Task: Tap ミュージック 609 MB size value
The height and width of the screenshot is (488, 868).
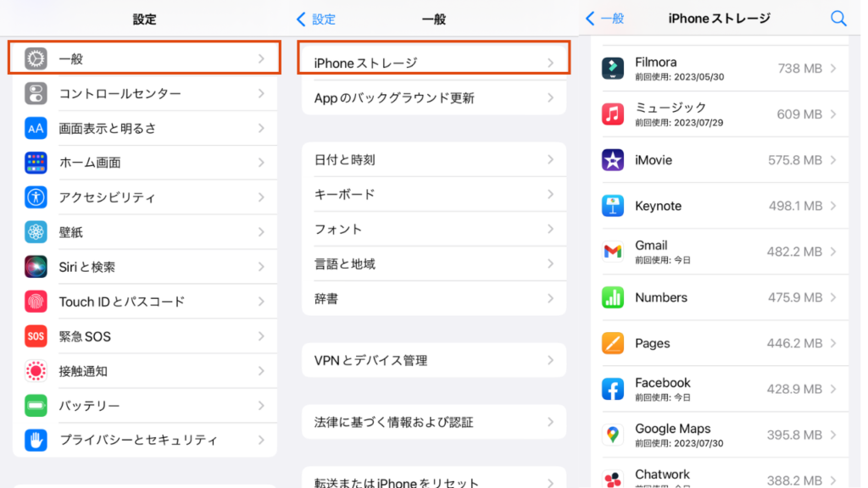Action: (x=799, y=114)
